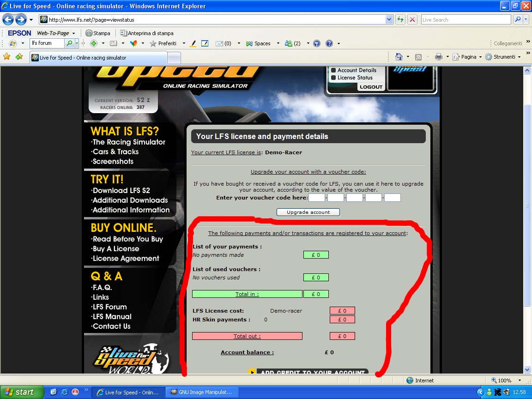Screen dimensions: 532x399
Task: Open a new blank browser tab
Action: tap(174, 58)
